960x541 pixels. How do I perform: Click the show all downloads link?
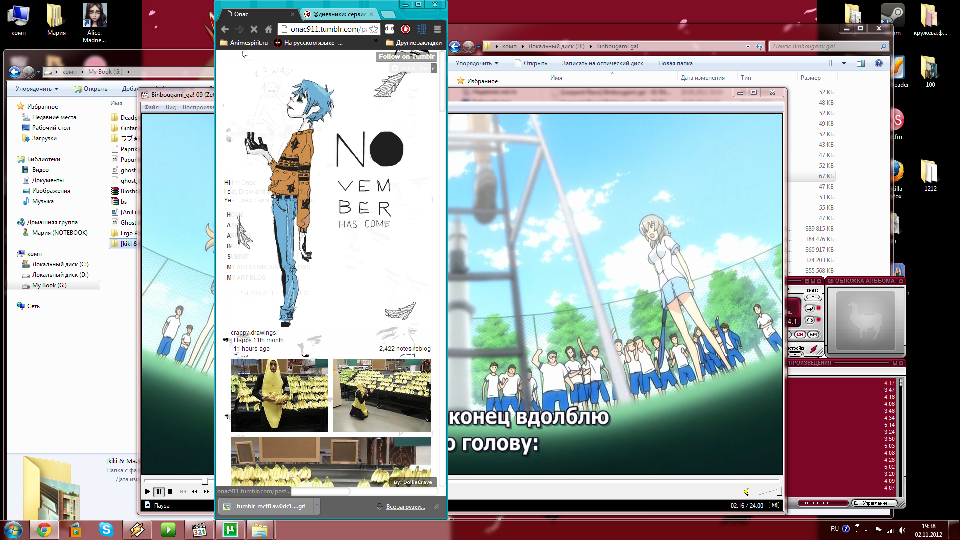click(x=405, y=506)
